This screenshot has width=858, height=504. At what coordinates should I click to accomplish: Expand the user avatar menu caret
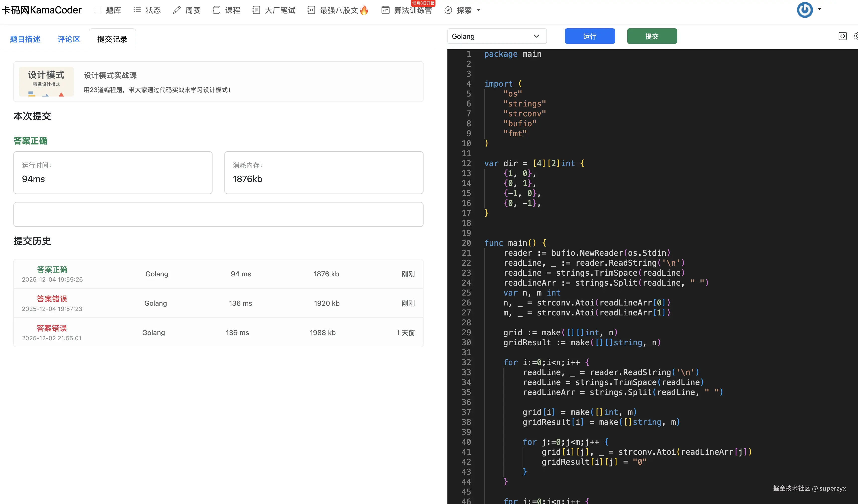point(819,9)
